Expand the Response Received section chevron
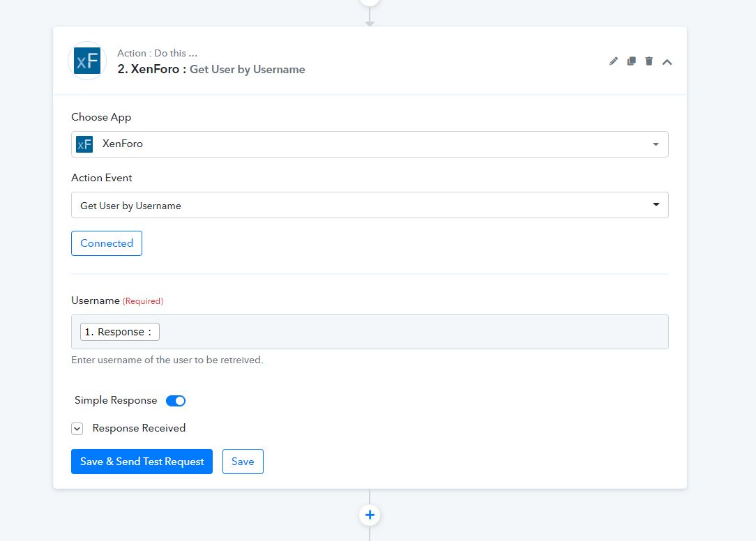 pyautogui.click(x=77, y=429)
